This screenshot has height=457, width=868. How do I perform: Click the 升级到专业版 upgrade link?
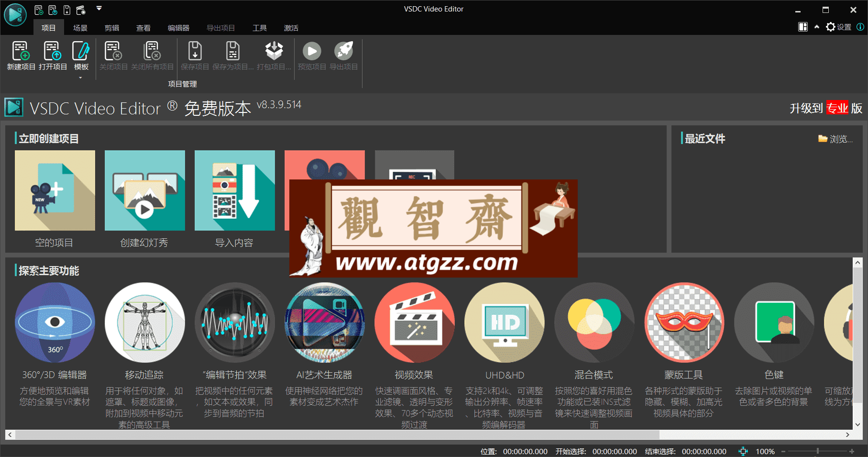coord(826,108)
